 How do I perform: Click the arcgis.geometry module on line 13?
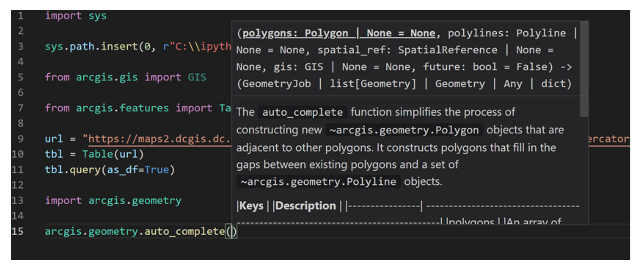point(135,201)
